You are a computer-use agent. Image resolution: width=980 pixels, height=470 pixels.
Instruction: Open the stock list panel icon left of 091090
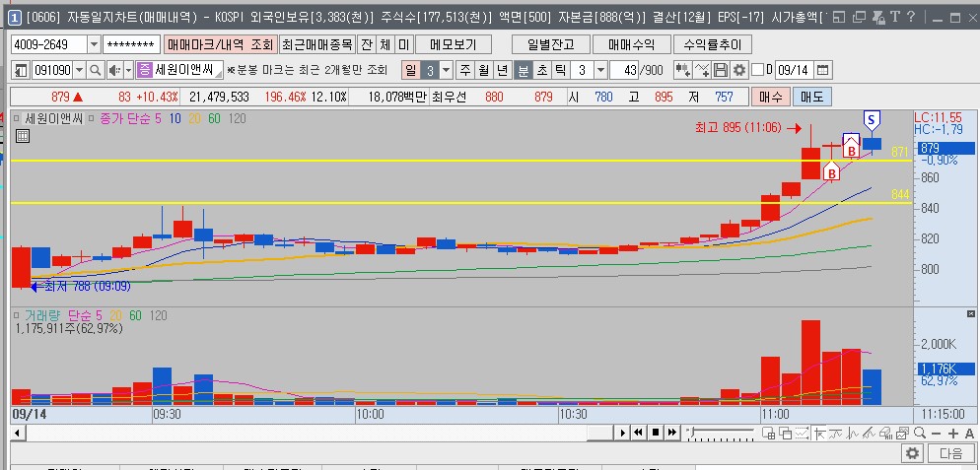coord(22,70)
